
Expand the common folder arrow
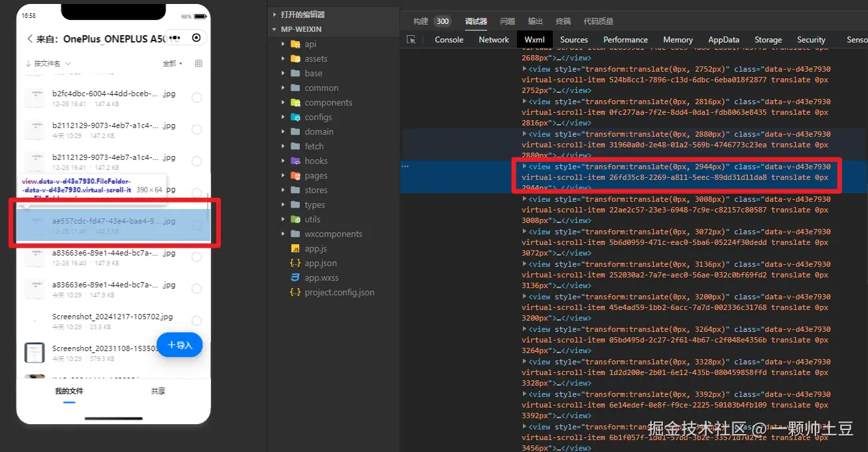coord(283,88)
